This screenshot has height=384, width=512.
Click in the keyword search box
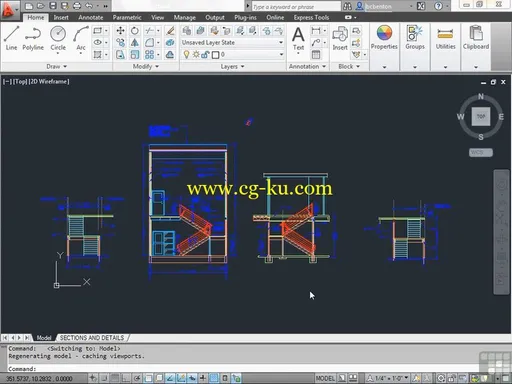[296, 6]
